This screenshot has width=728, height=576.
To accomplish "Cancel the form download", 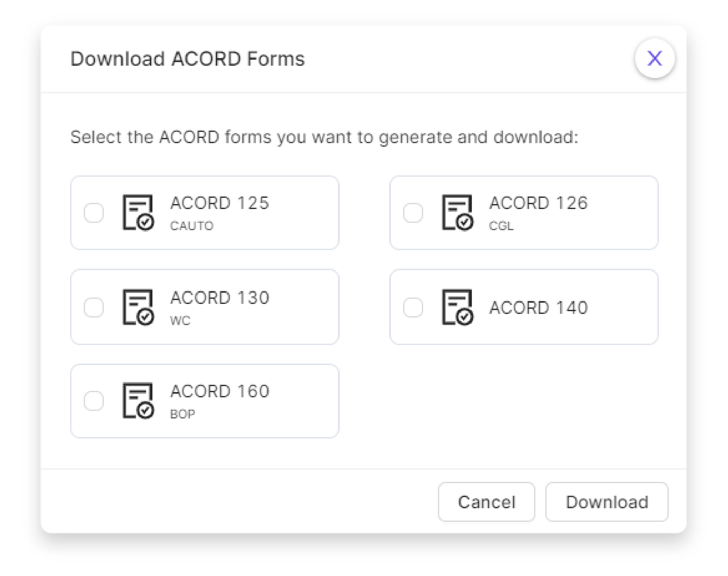I will click(486, 502).
